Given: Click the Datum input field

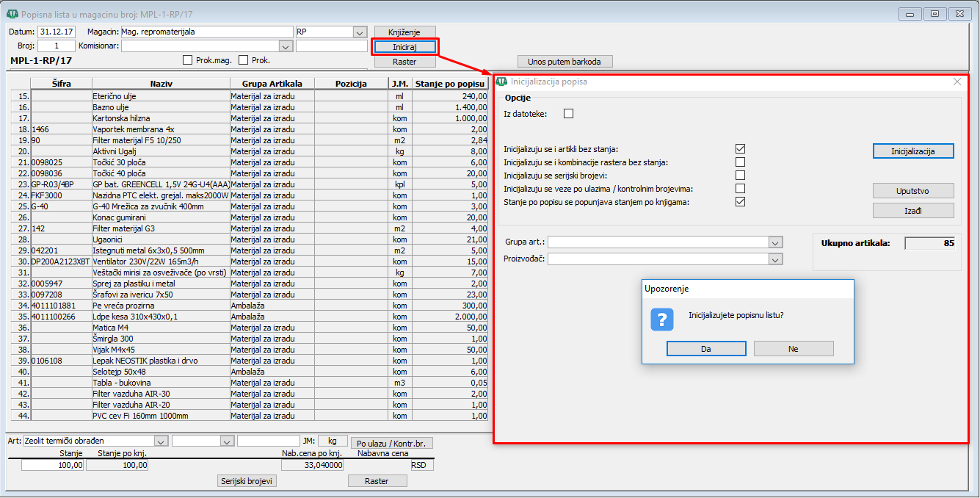Looking at the screenshot, I should click(x=57, y=32).
